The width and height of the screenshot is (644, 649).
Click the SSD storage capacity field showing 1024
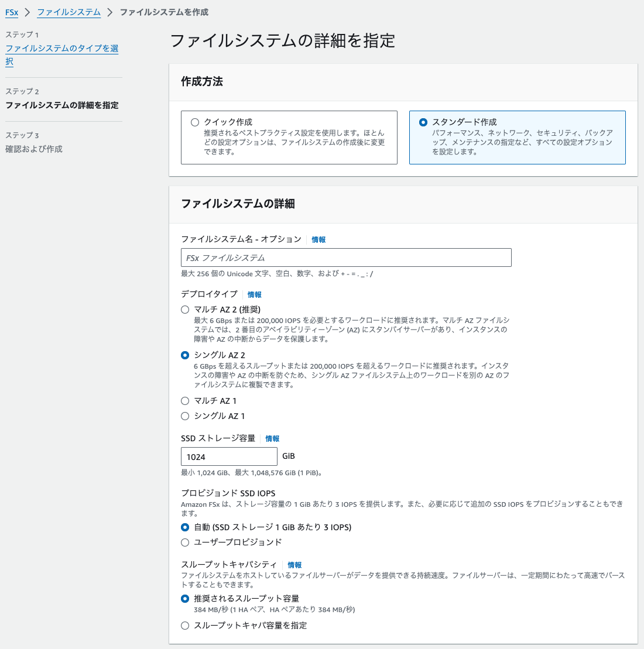pyautogui.click(x=229, y=456)
